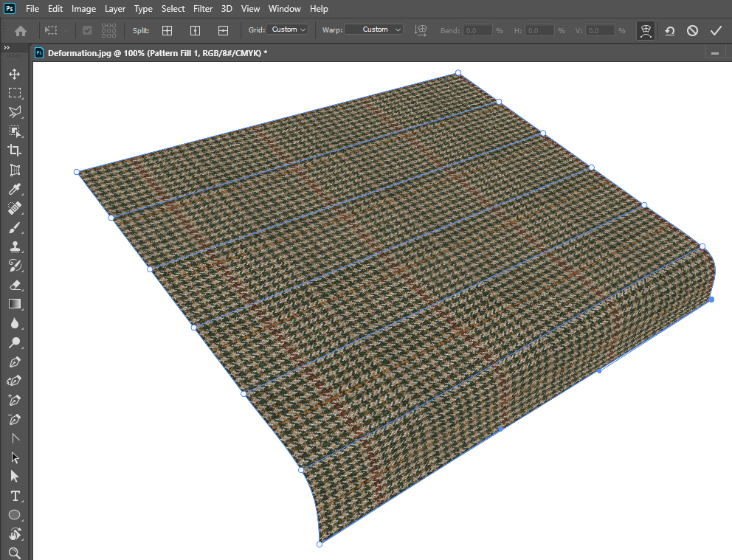
Task: Click the Home screen icon in options bar
Action: coord(21,31)
